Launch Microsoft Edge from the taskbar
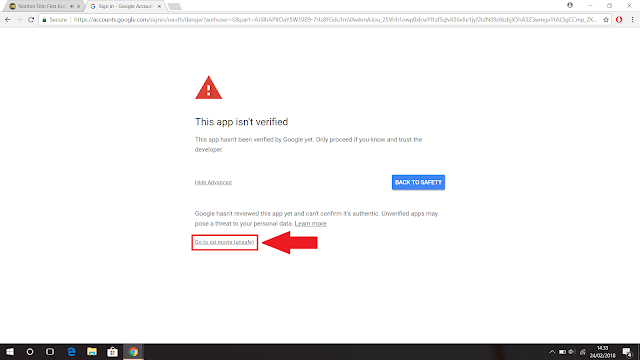Image resolution: width=640 pixels, height=360 pixels. (71, 352)
